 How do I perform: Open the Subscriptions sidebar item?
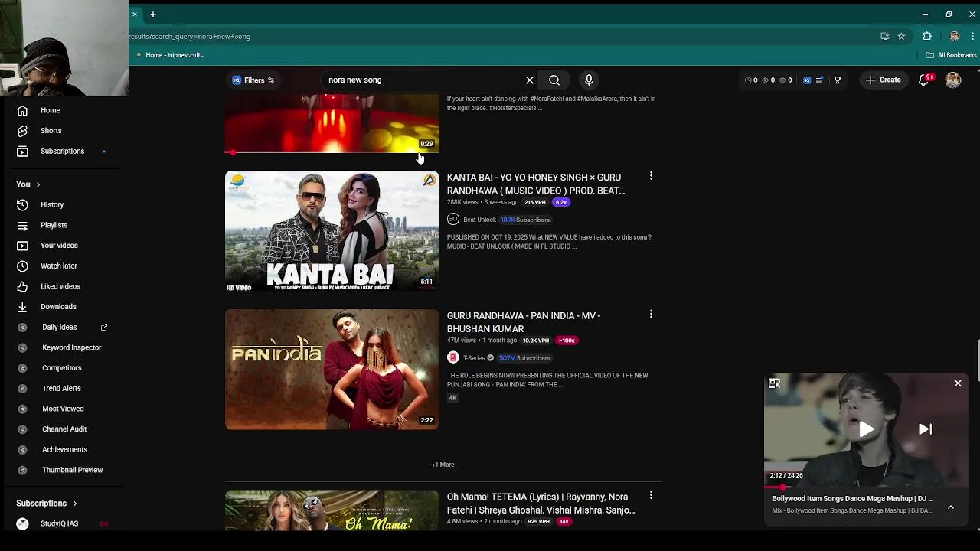(x=62, y=152)
